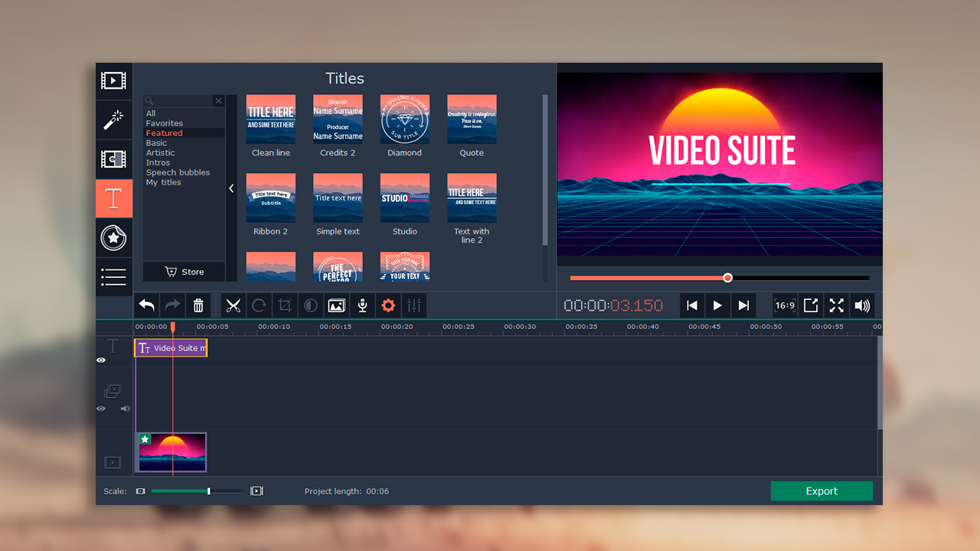Collapse the titles category list with the chevron
The image size is (980, 551).
click(x=231, y=188)
